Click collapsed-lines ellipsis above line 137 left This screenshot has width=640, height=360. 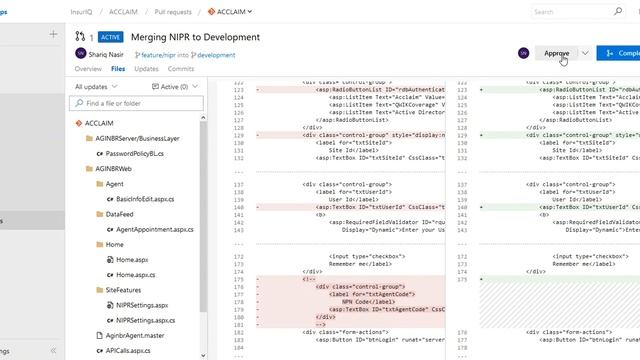[x=239, y=172]
